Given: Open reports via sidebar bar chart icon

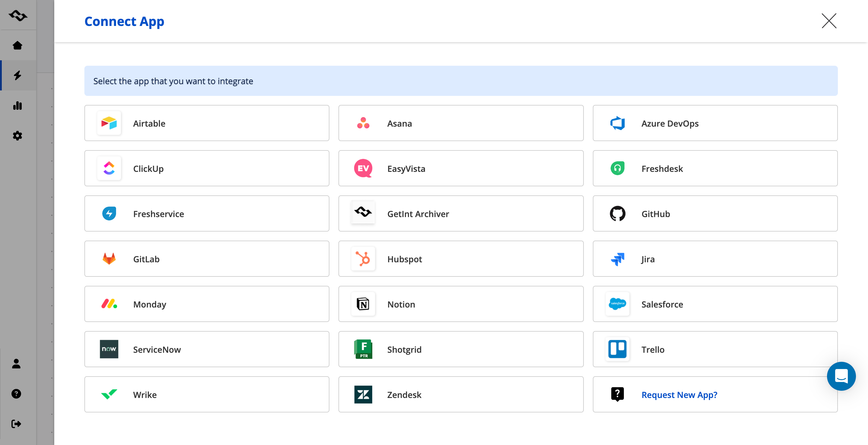Looking at the screenshot, I should (17, 106).
